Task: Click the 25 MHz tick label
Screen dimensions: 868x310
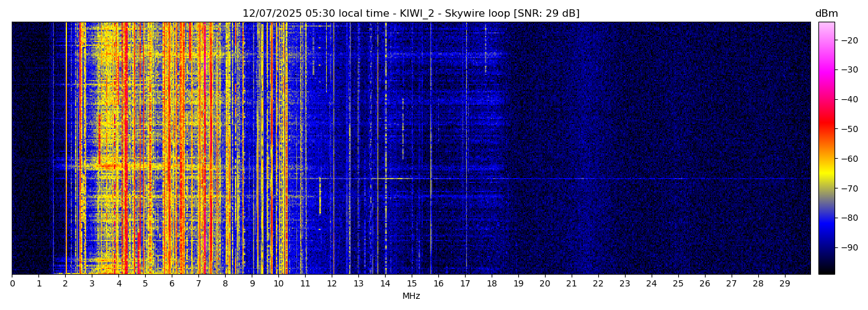Action: point(678,284)
